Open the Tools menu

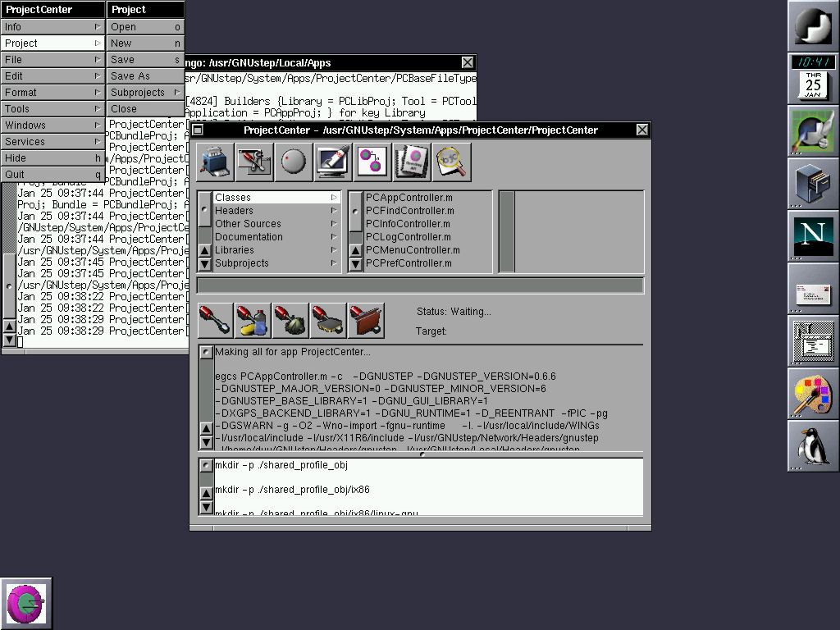pyautogui.click(x=52, y=109)
